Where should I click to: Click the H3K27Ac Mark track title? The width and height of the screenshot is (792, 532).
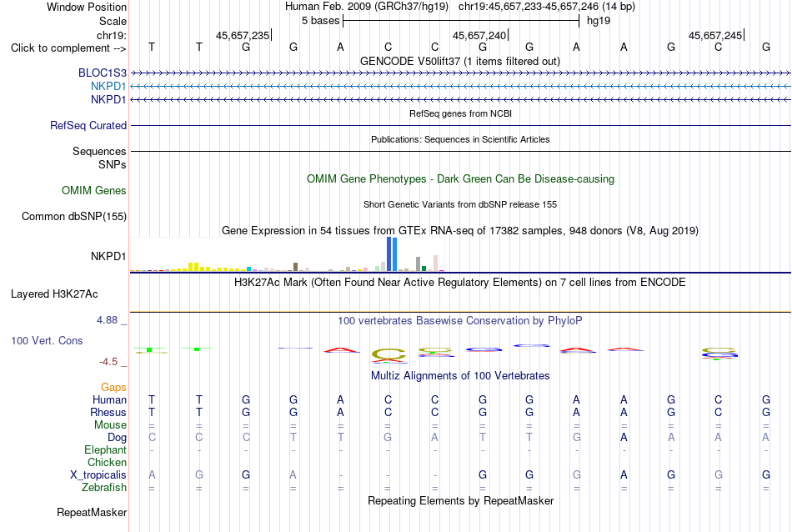coord(460,282)
